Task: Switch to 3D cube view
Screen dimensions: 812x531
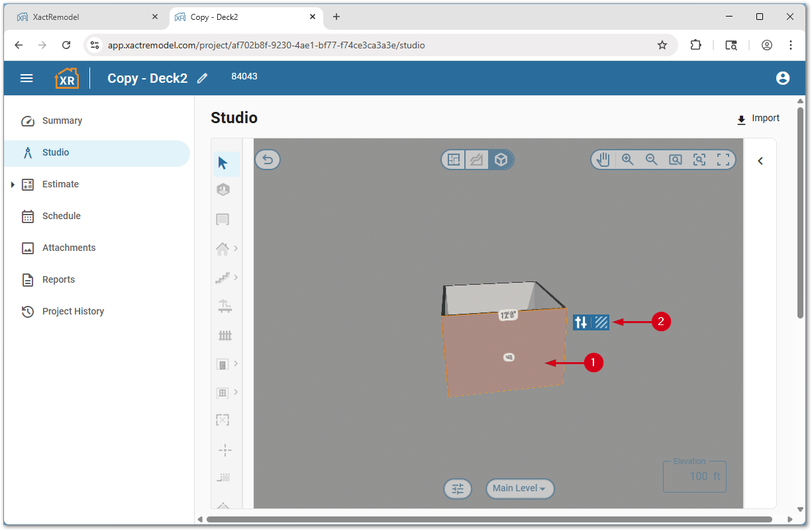Action: tap(501, 160)
